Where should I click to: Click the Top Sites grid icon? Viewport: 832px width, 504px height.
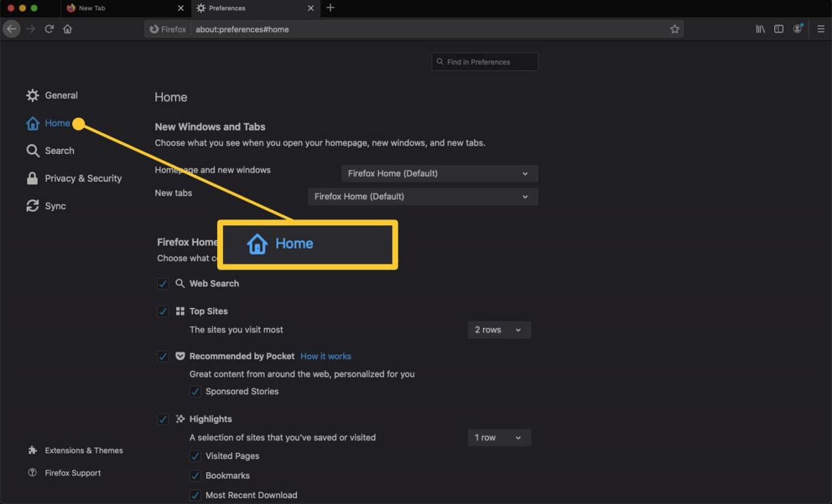tap(180, 311)
